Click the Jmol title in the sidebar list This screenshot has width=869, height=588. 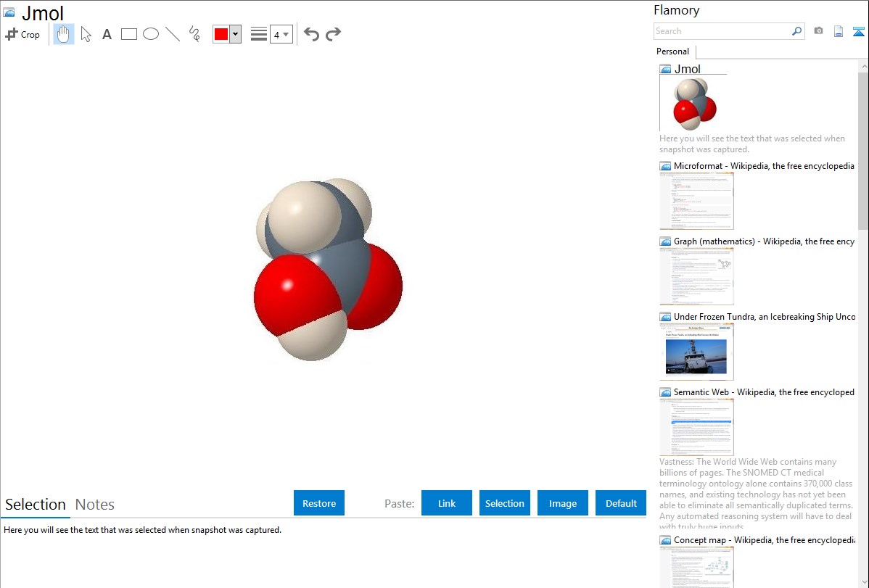(x=687, y=69)
